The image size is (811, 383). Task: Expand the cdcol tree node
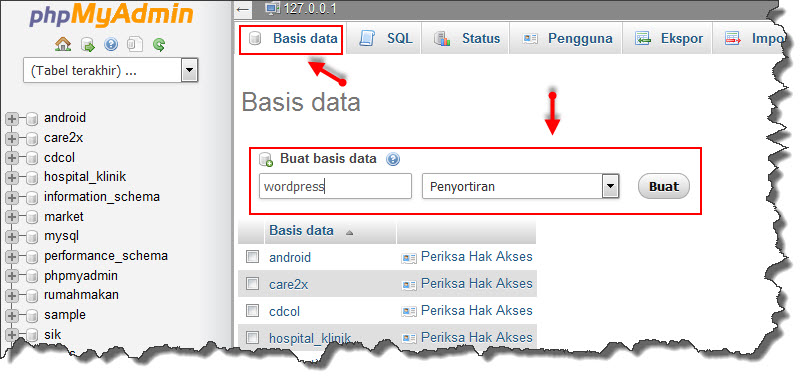[12, 159]
